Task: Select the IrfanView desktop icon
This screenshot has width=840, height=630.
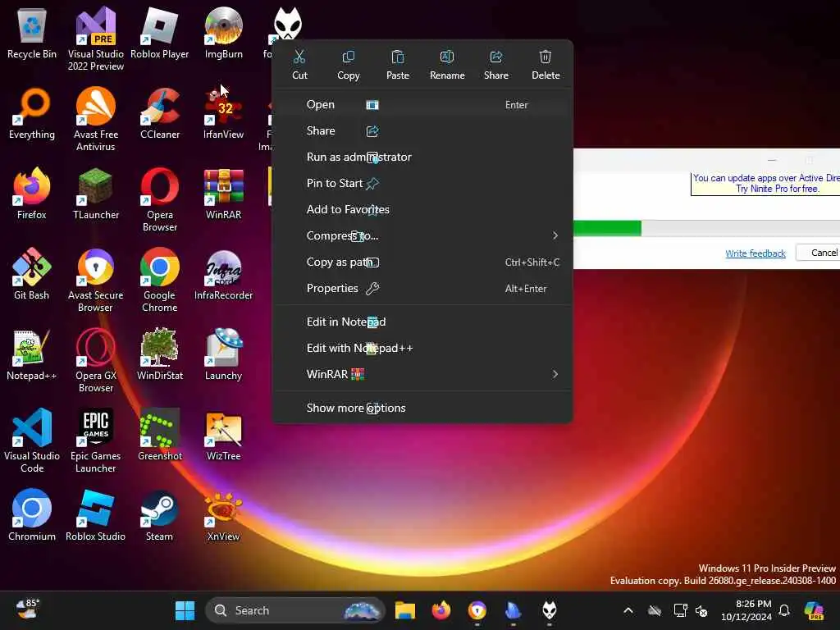Action: [223, 114]
